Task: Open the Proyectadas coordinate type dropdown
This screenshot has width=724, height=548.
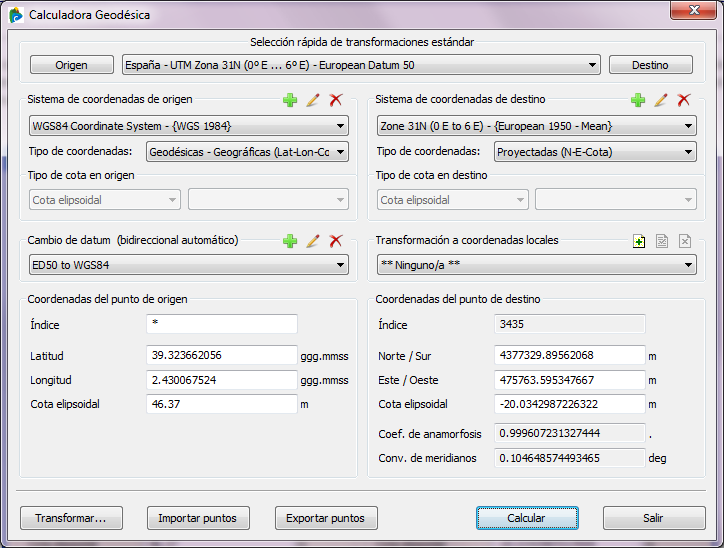Action: coord(595,152)
